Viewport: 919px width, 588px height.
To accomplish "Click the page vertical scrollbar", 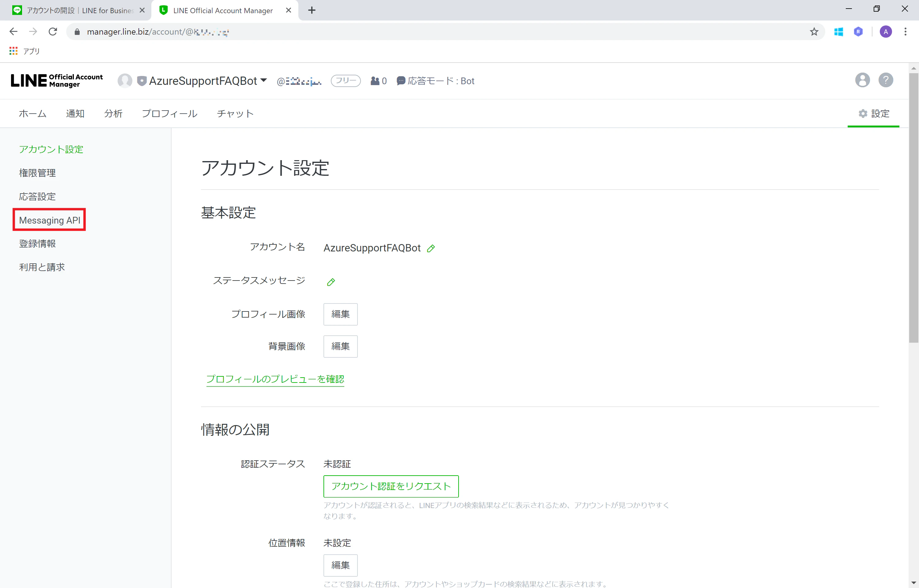I will (x=913, y=208).
